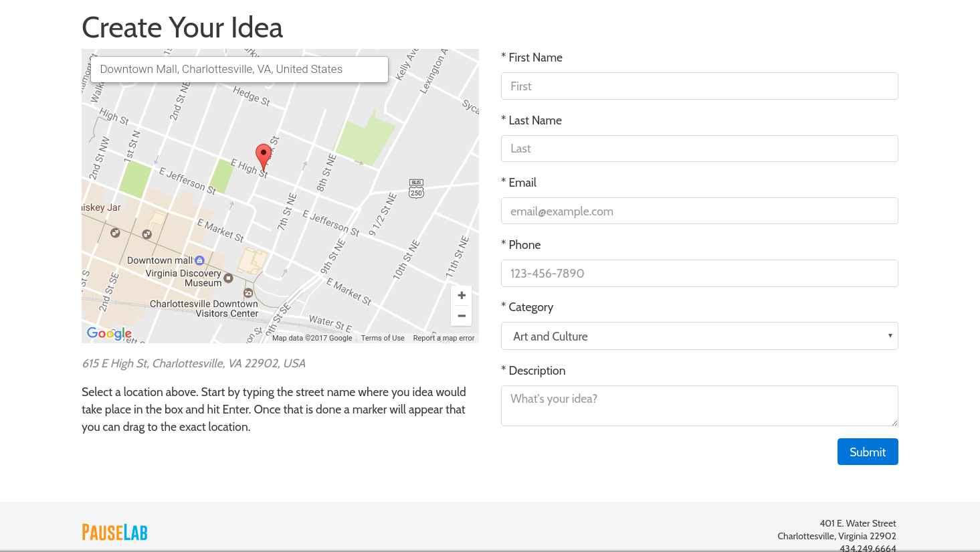Click the Email input field
The image size is (980, 552).
point(699,211)
